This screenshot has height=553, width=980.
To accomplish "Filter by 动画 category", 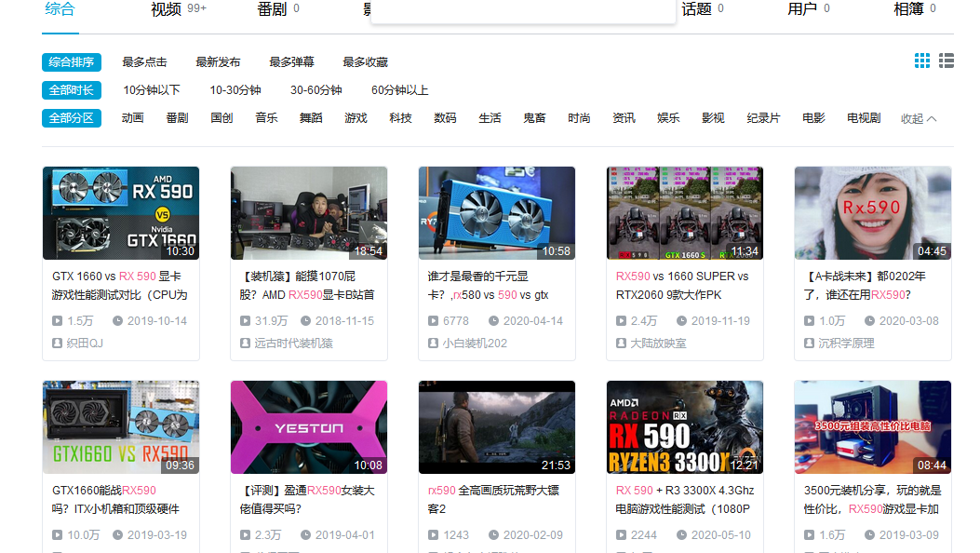I will pos(132,117).
